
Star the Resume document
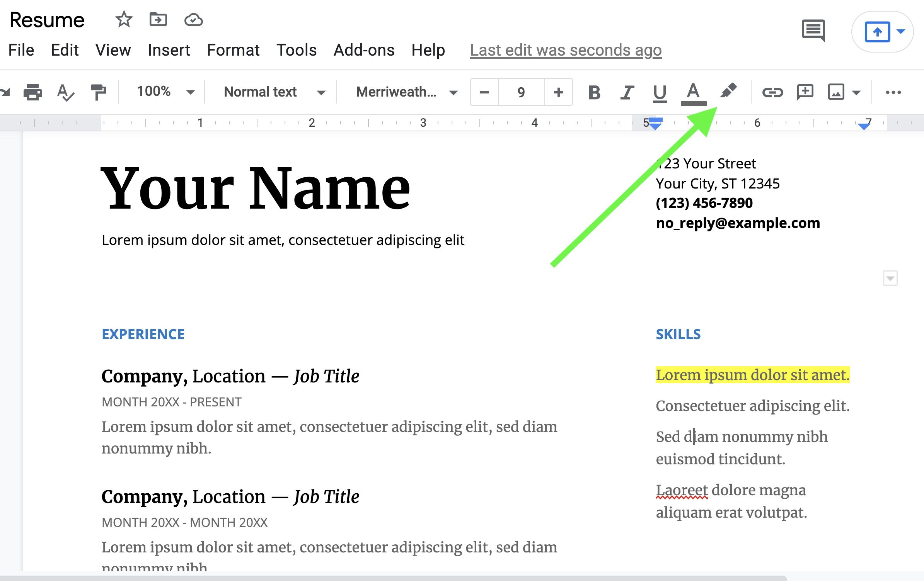click(x=124, y=19)
